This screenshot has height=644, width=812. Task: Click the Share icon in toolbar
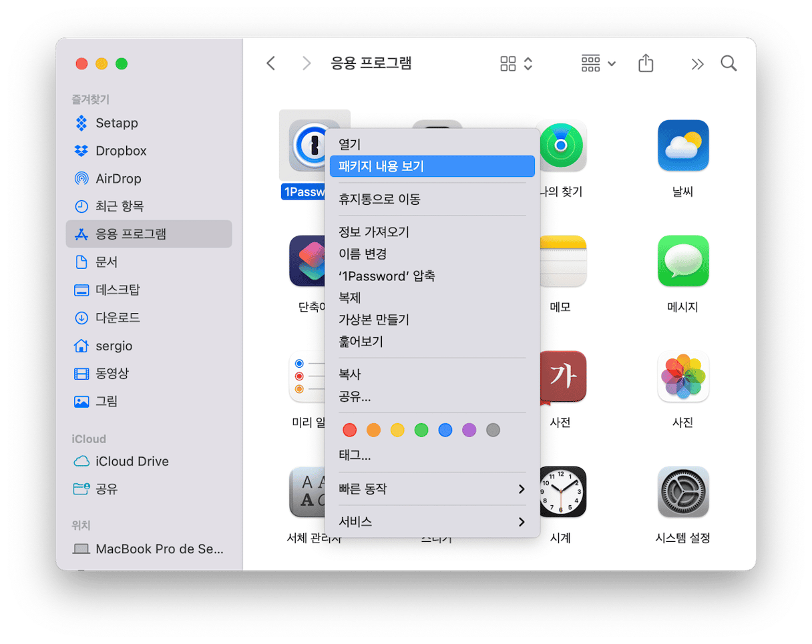point(645,63)
